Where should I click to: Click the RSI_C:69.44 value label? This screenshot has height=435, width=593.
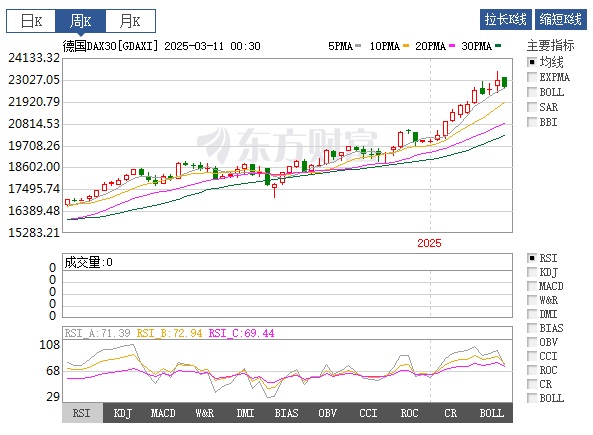click(x=241, y=333)
